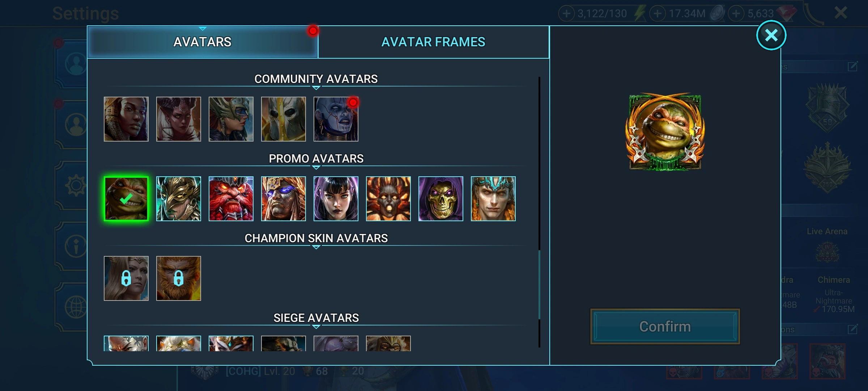Pick the horned demoness community avatar
Screen dimensions: 868x391
coord(178,119)
